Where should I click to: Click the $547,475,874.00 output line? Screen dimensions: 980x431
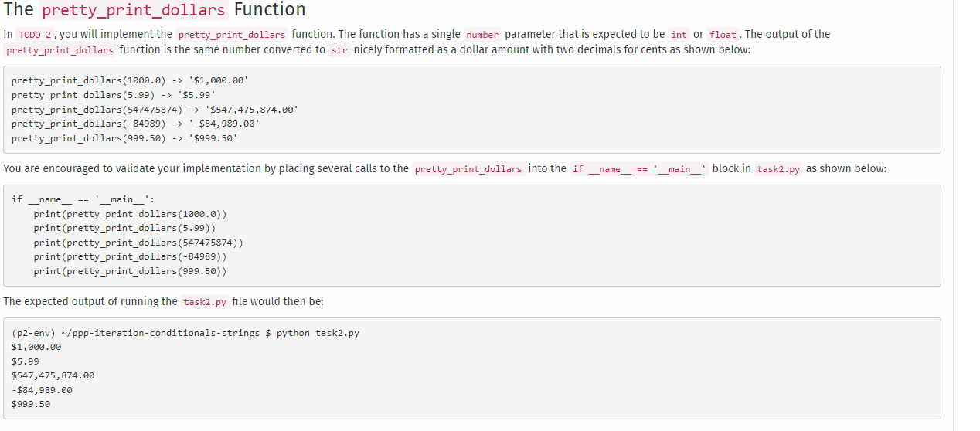(x=53, y=375)
